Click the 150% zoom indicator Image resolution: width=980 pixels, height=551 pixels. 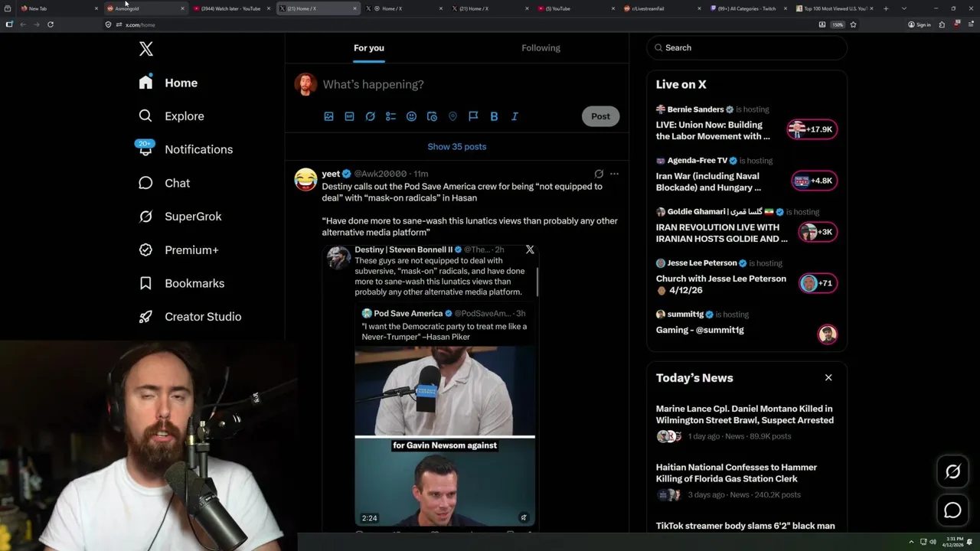click(838, 24)
